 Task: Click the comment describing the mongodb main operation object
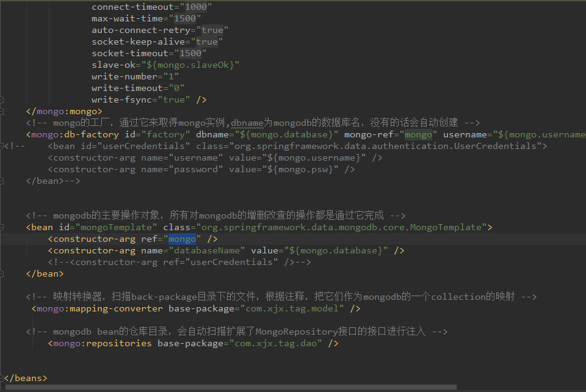point(215,216)
